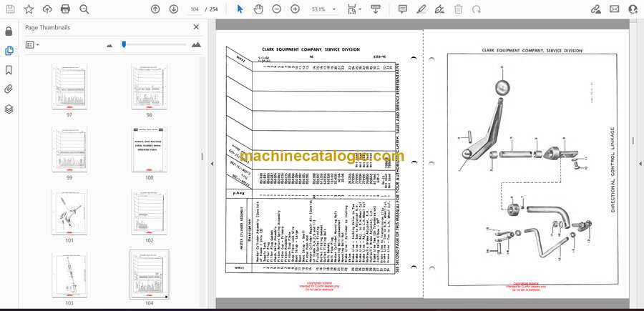Select page 104 thumbnail
The height and width of the screenshot is (311, 644).
pos(149,275)
